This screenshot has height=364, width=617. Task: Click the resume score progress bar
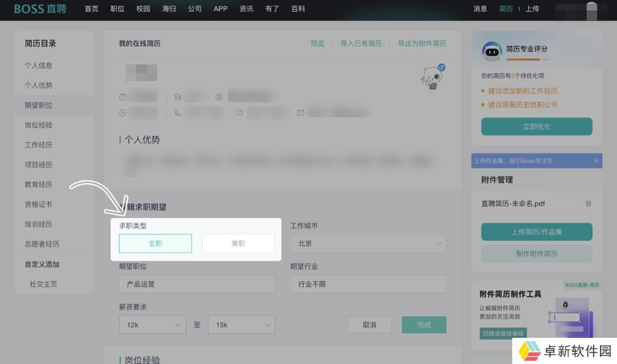point(528,59)
